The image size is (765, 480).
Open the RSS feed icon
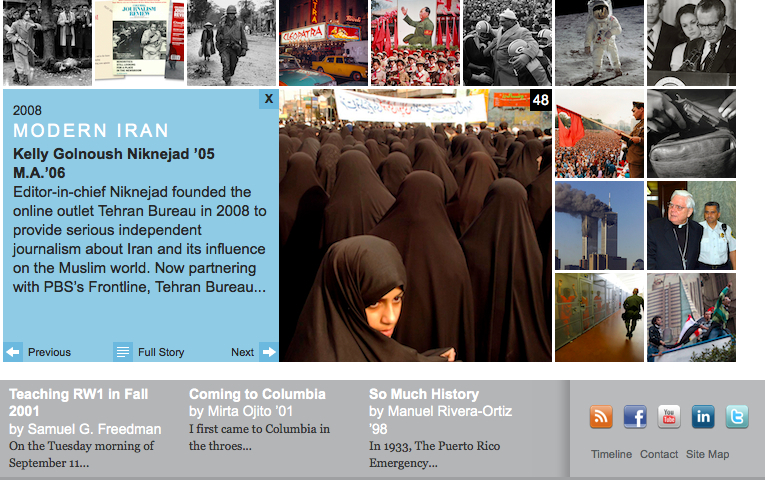(x=601, y=417)
